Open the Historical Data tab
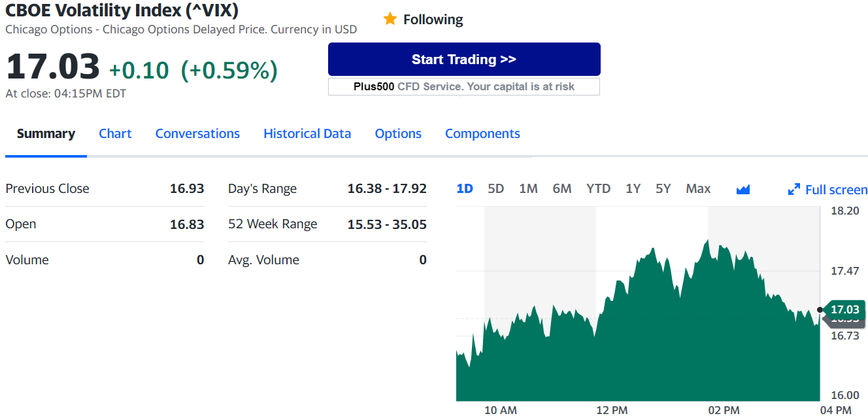 click(x=307, y=133)
